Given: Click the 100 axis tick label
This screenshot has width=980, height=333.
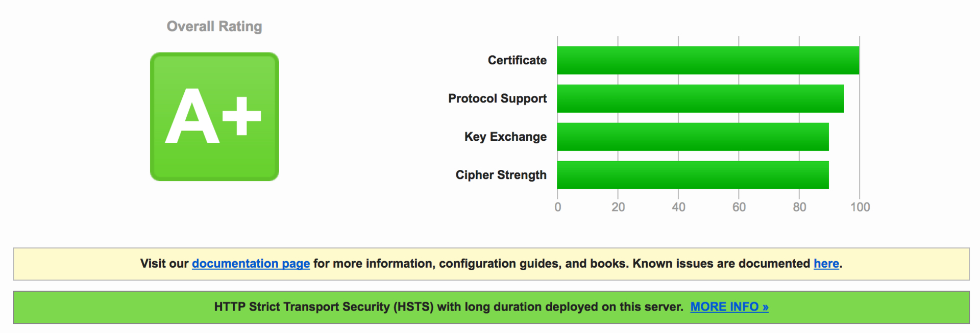Looking at the screenshot, I should (860, 207).
